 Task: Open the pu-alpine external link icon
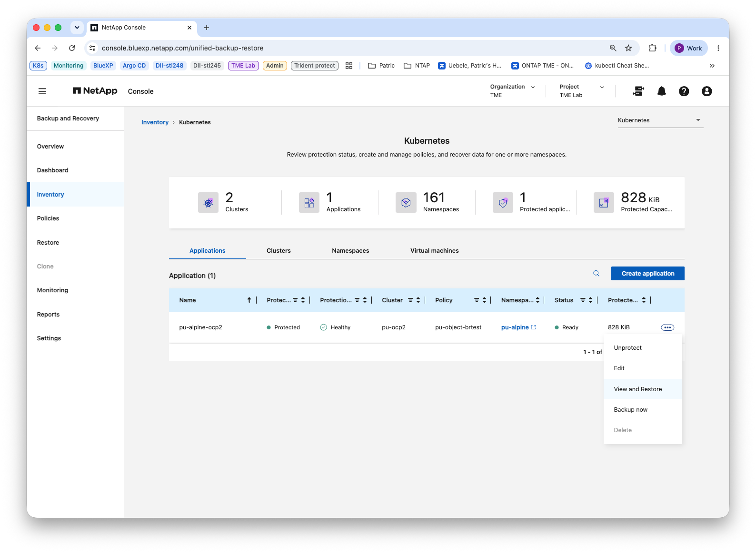click(x=534, y=327)
